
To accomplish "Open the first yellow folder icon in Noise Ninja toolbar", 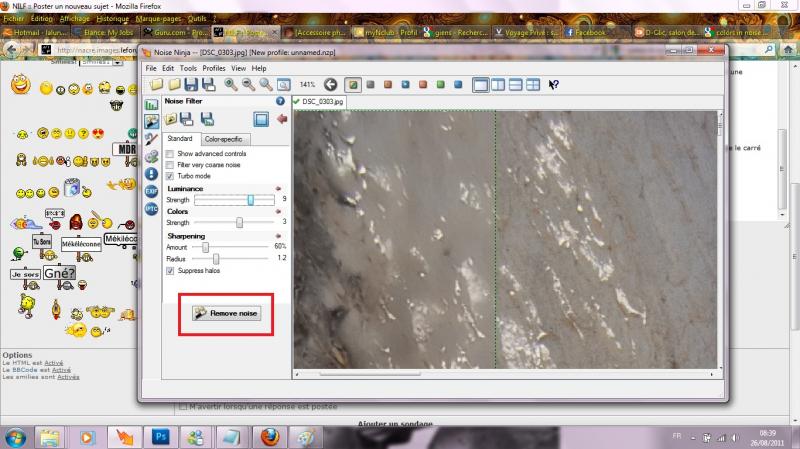I will pyautogui.click(x=157, y=85).
